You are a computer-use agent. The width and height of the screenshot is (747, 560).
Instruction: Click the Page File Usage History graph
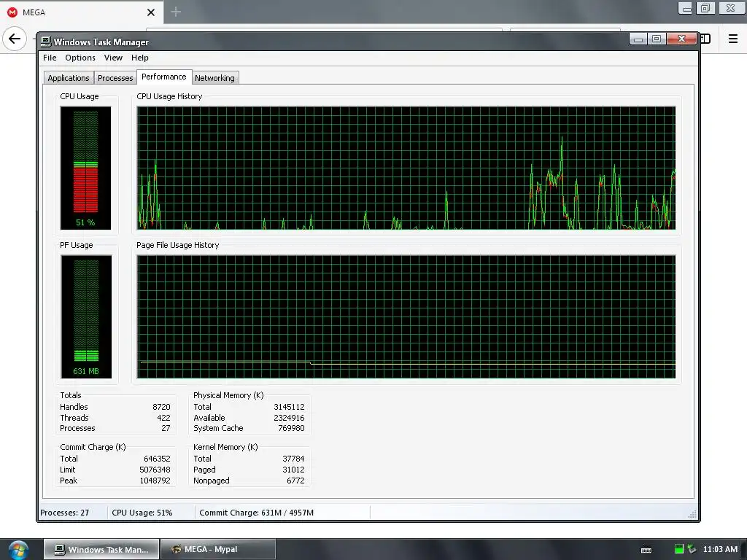[406, 316]
